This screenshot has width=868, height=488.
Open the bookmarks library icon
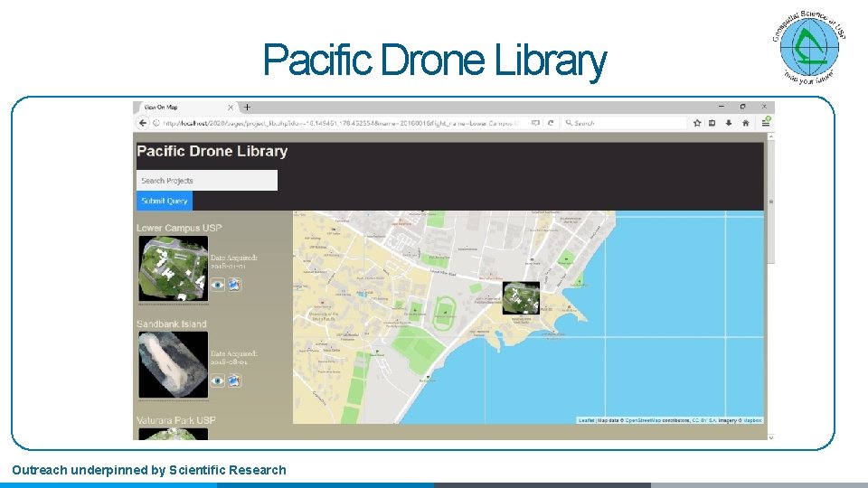point(712,123)
